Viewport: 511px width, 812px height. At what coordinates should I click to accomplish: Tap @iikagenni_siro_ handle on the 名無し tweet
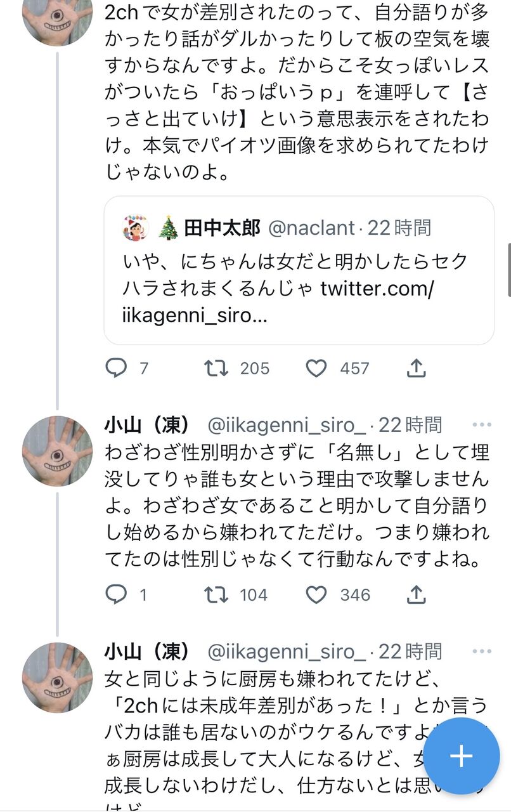pos(287,424)
